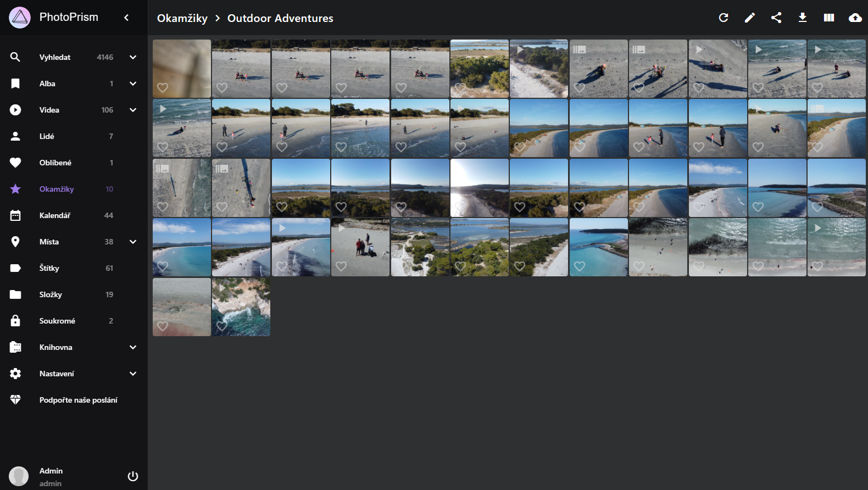
Task: Go back to Okamžiky breadcrumb link
Action: pos(182,18)
